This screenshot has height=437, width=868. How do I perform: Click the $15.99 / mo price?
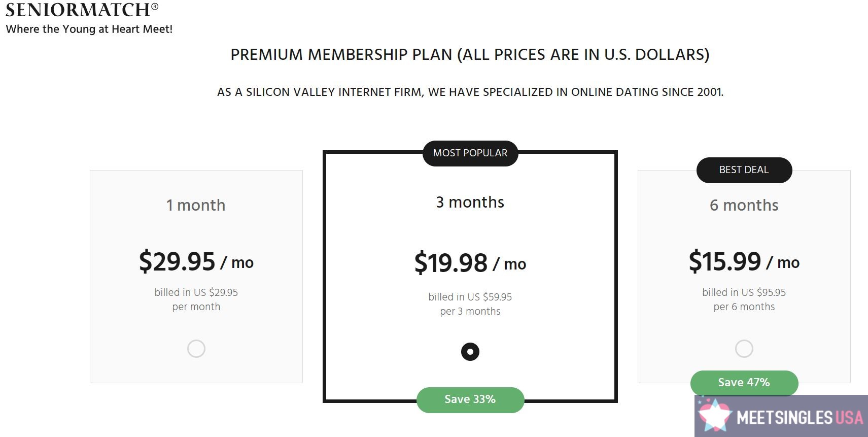744,261
